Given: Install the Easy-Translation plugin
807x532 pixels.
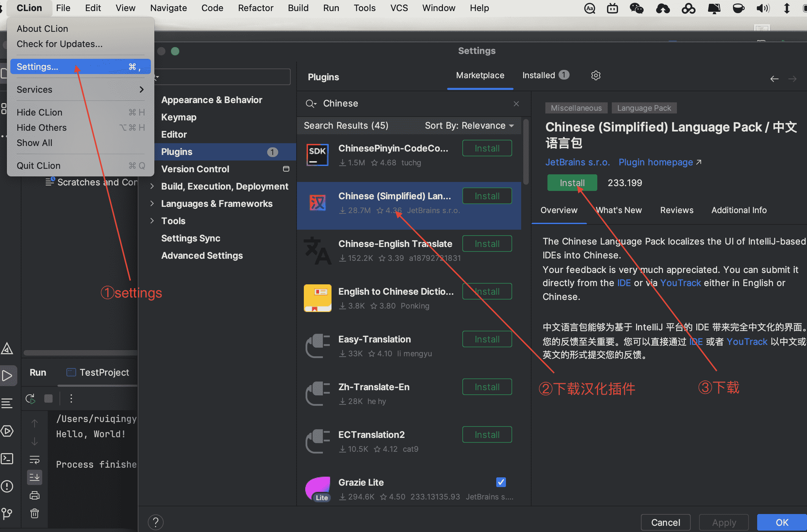Looking at the screenshot, I should tap(487, 339).
